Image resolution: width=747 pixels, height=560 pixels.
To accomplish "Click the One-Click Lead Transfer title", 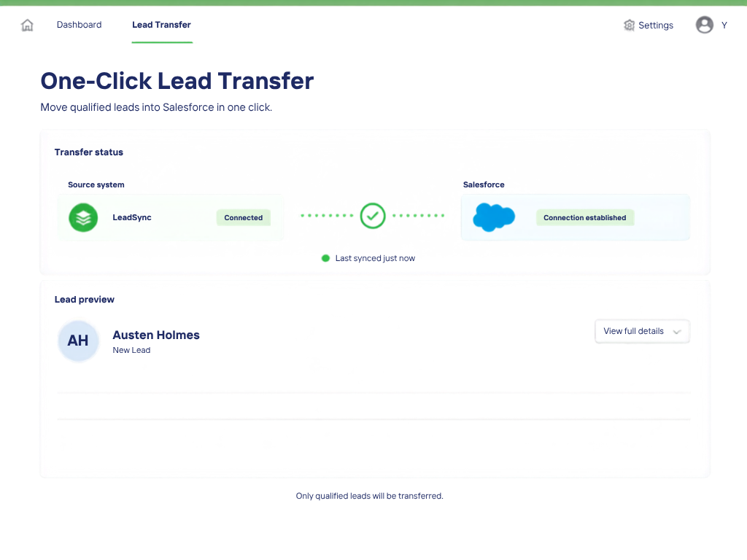I will pyautogui.click(x=177, y=81).
